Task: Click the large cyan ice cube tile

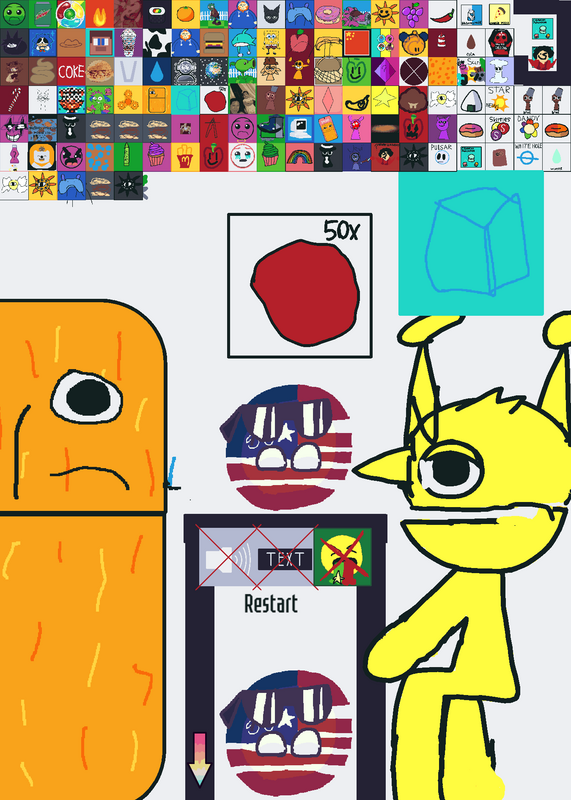Action: 471,243
